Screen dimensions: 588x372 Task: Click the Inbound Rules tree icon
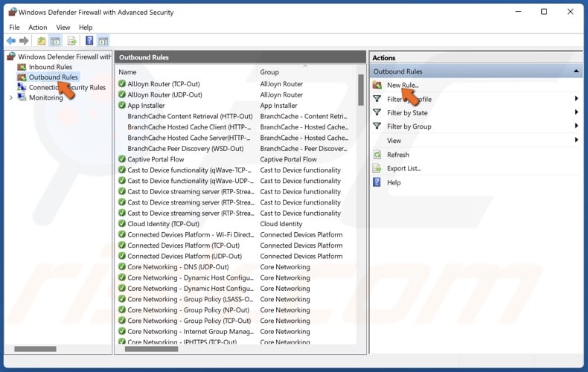[x=22, y=67]
